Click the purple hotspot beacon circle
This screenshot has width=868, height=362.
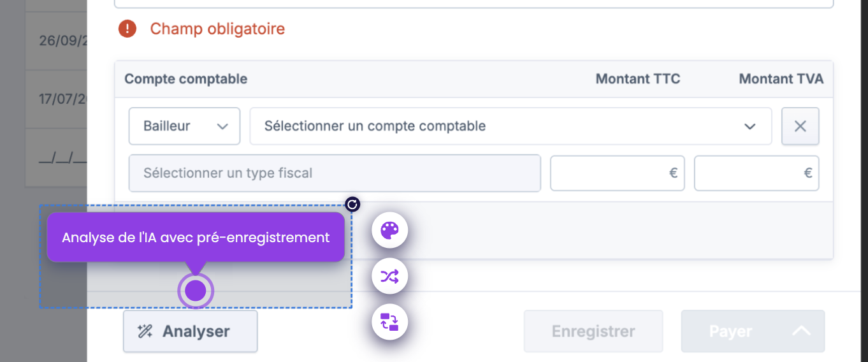[196, 291]
